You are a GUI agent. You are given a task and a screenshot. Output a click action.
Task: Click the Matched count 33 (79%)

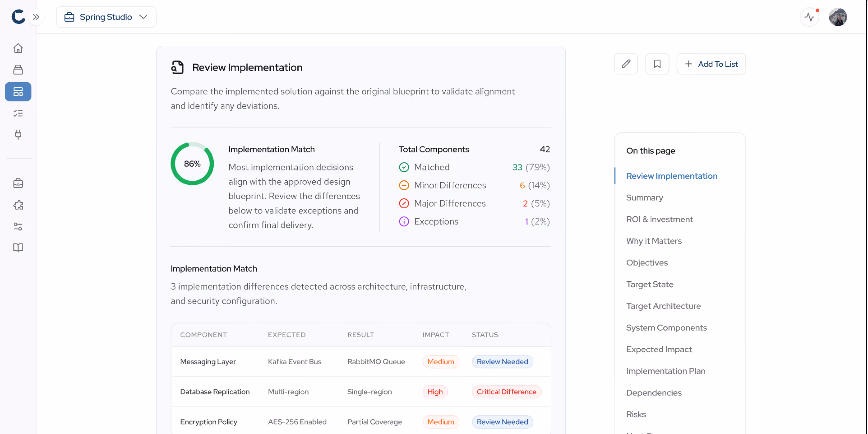[531, 167]
